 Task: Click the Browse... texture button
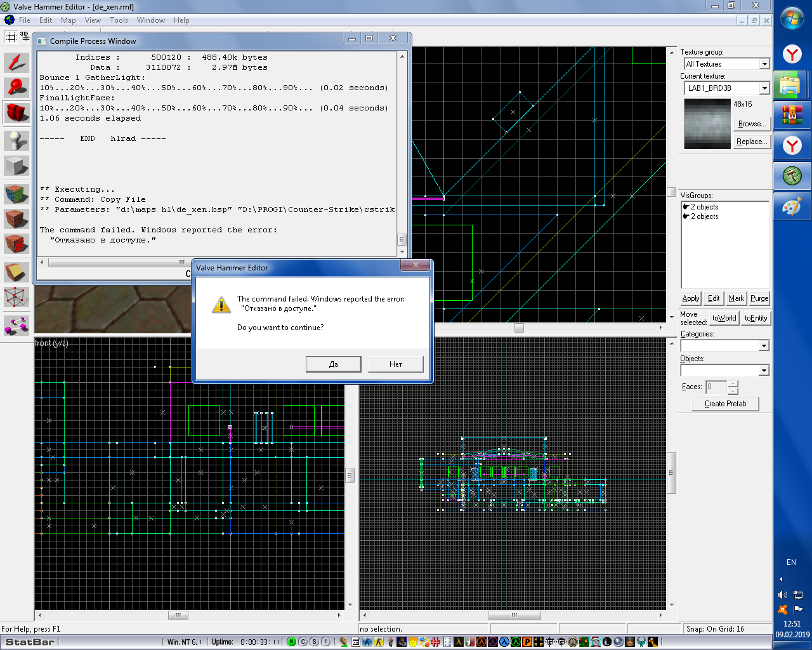point(752,124)
